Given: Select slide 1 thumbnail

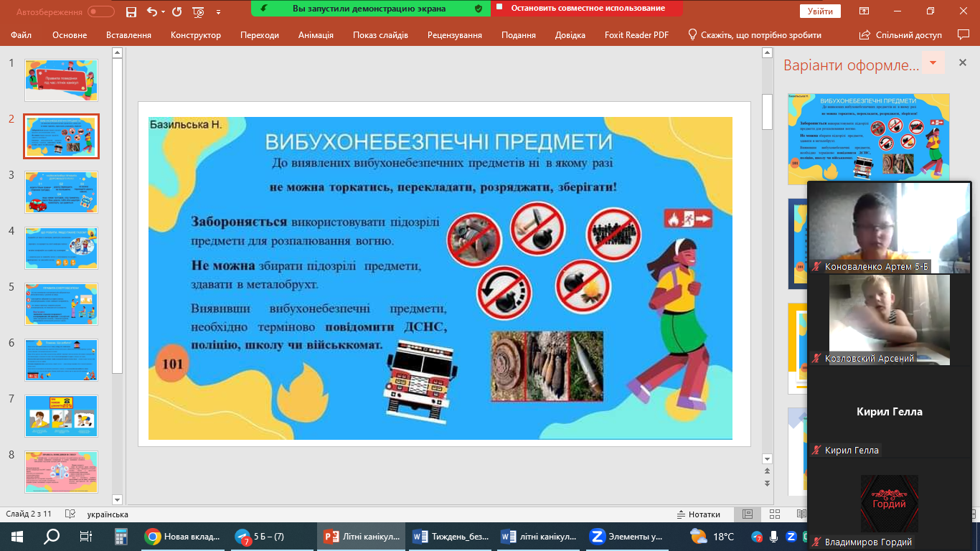Looking at the screenshot, I should (62, 80).
